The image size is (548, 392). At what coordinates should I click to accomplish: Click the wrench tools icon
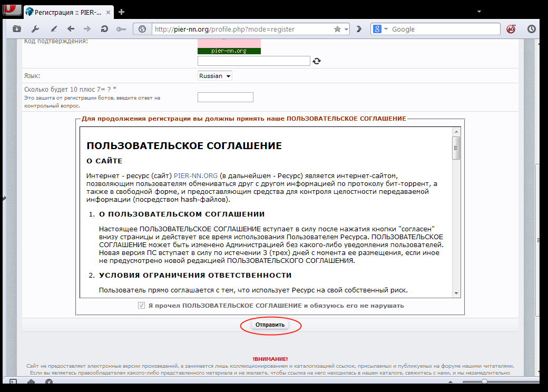(35, 29)
